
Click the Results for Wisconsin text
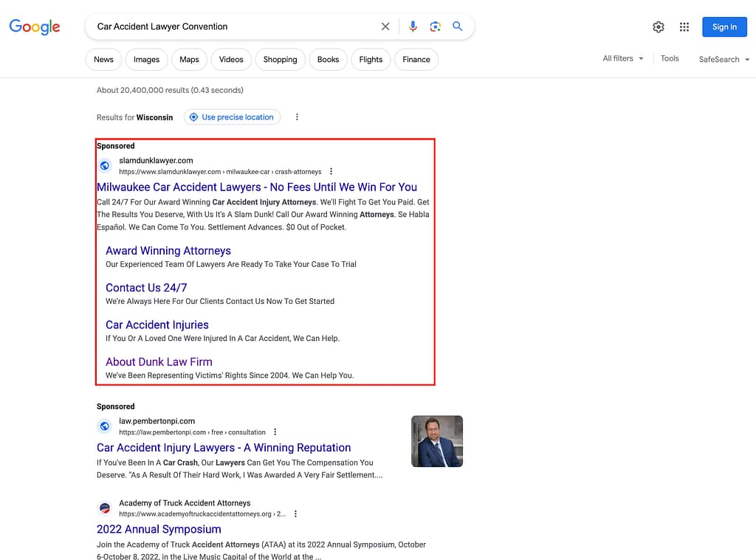pyautogui.click(x=134, y=117)
